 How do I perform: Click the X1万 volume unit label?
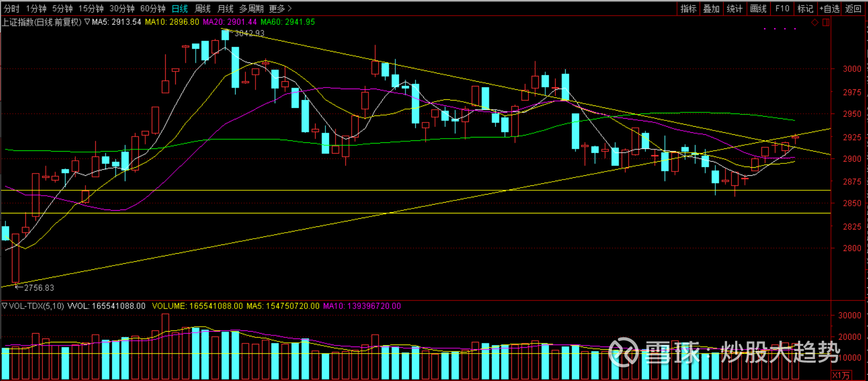coord(842,375)
